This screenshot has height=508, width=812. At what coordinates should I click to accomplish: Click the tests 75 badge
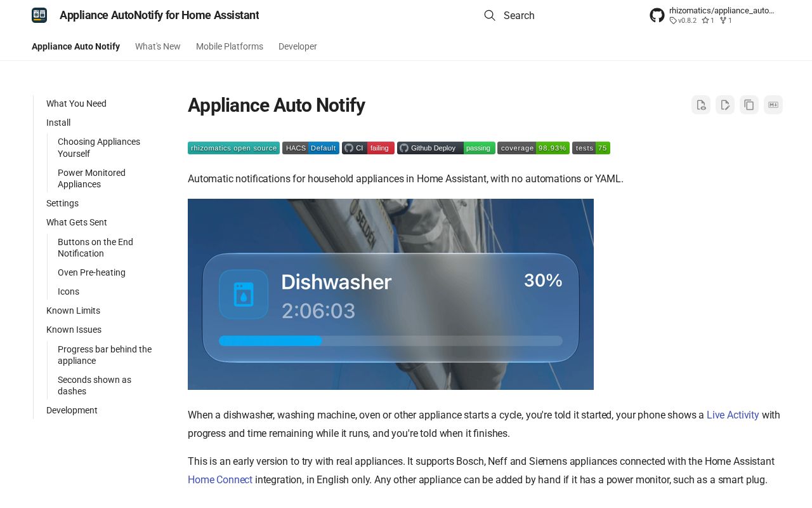(x=591, y=148)
